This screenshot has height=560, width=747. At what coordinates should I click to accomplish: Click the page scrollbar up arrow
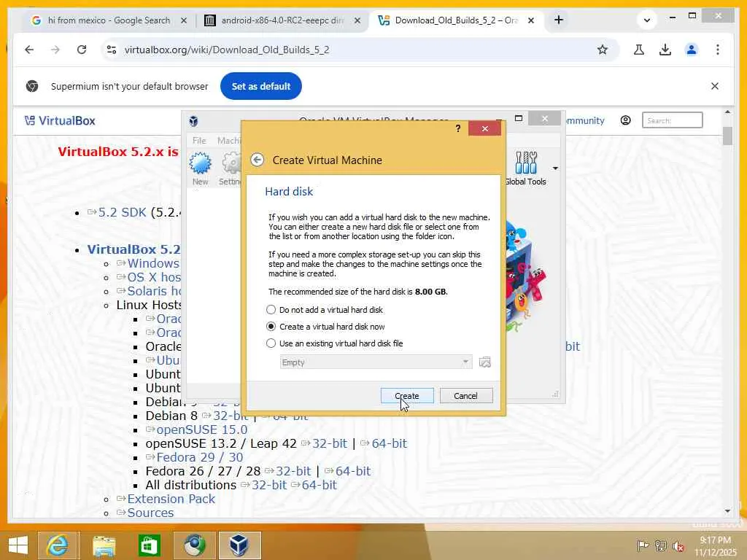tap(727, 112)
